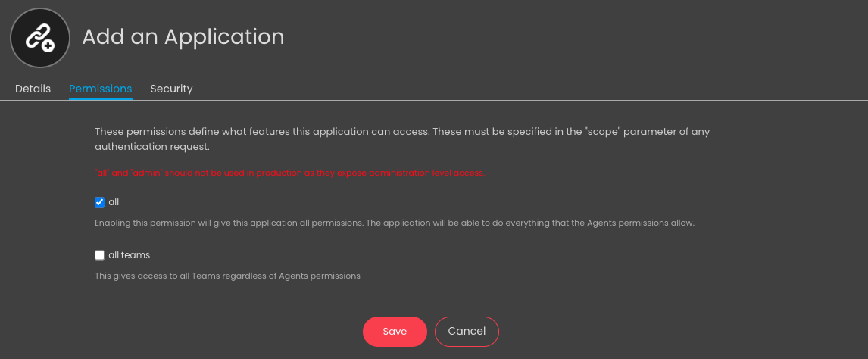Click the description under the all permission
The height and width of the screenshot is (359, 868).
coord(394,223)
